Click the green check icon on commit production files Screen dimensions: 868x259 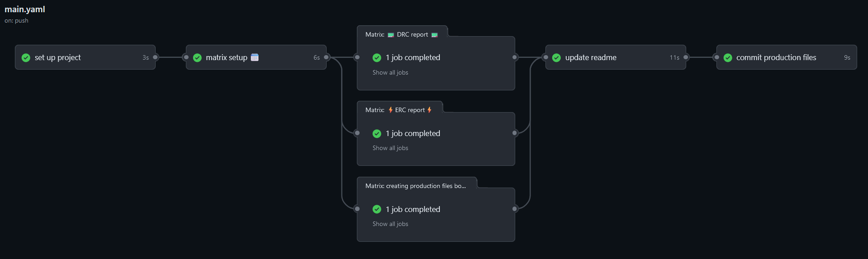(x=728, y=57)
